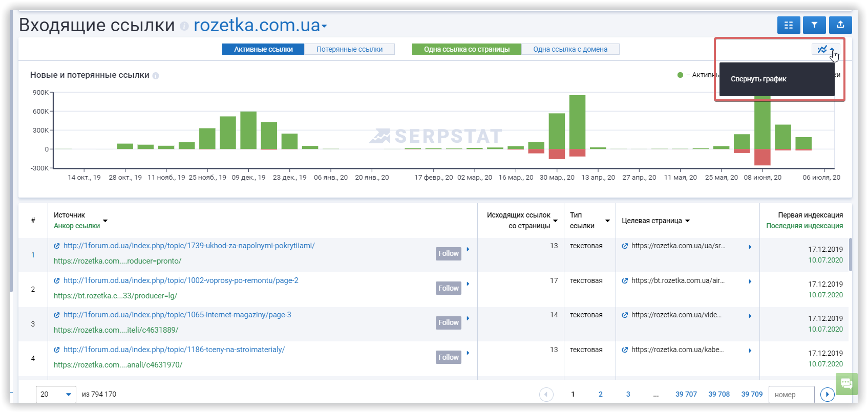The height and width of the screenshot is (413, 868).
Task: Go to page 2
Action: (601, 394)
